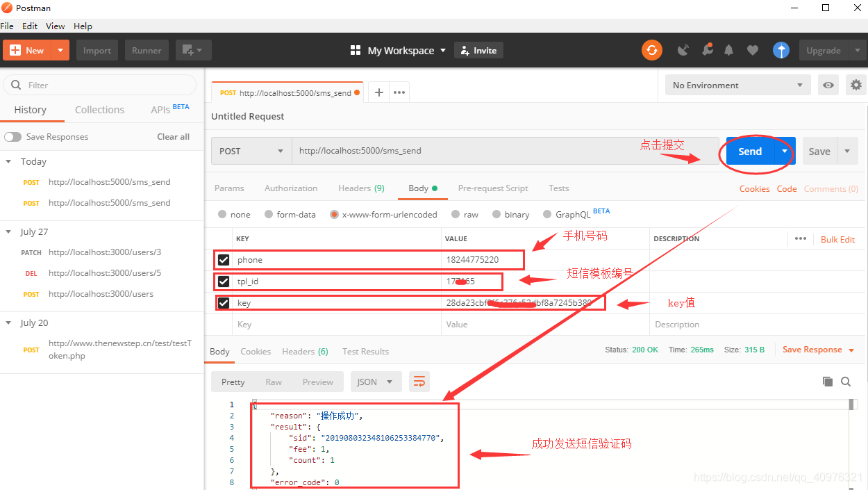Open the Help menu
This screenshot has height=490, width=868.
[x=83, y=26]
